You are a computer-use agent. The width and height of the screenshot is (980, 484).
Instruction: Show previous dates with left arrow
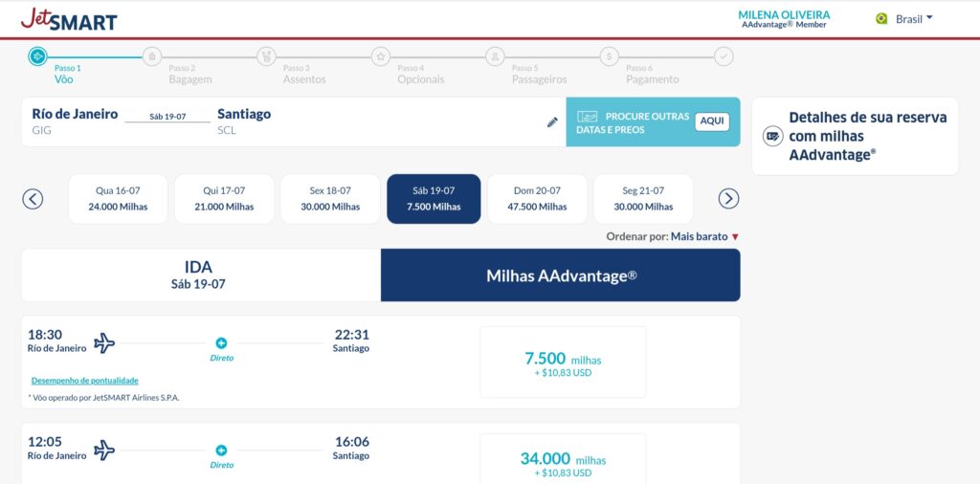tap(33, 199)
